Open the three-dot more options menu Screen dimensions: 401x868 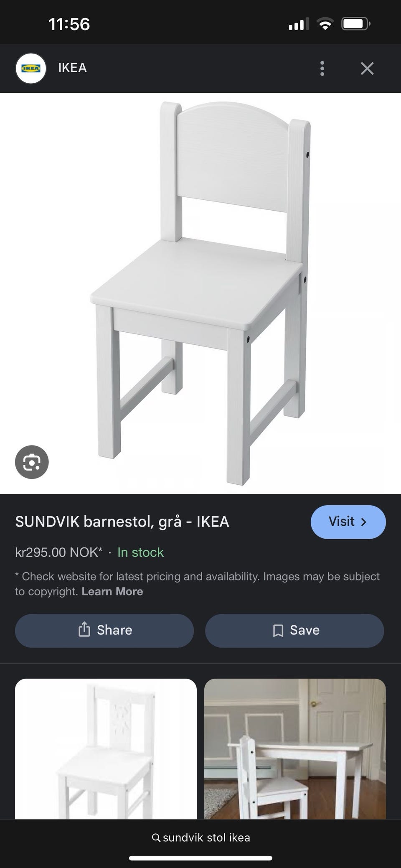click(322, 68)
